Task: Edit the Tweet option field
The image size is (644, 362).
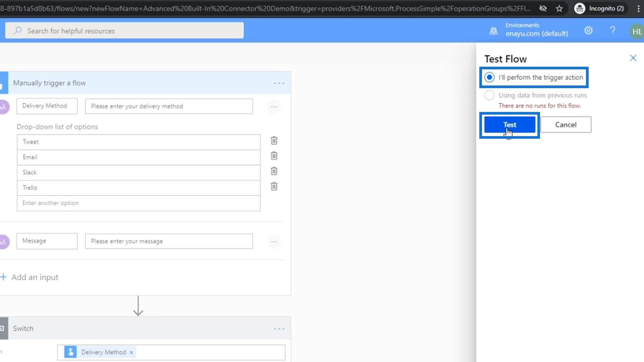Action: [138, 142]
